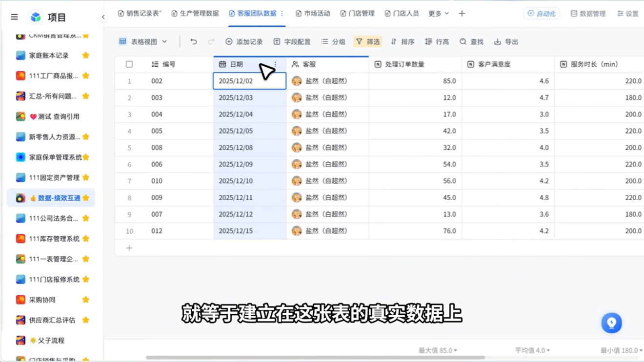Open the 自动化 automation button
Screen dimensions: 644x362
tap(542, 14)
